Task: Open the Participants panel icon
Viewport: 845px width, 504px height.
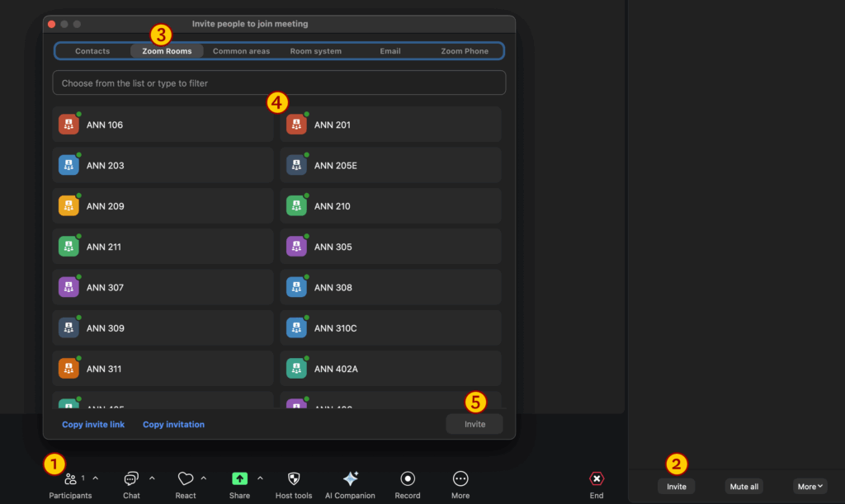Action: pos(70,479)
